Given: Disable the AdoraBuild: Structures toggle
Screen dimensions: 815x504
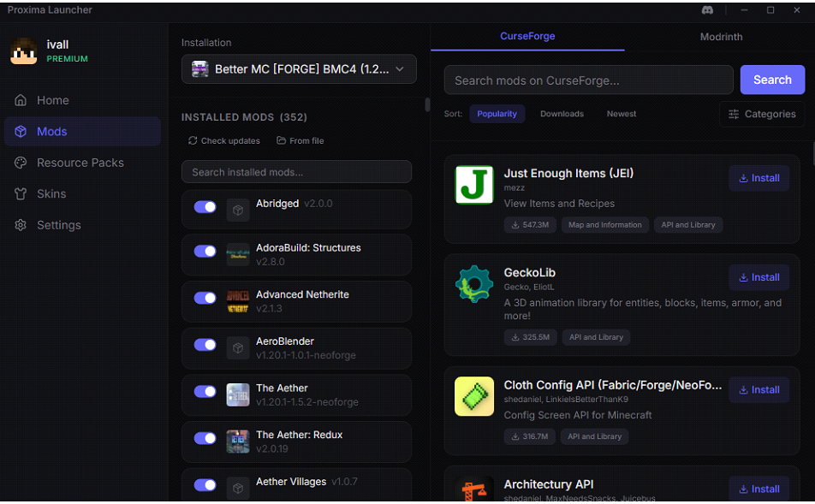Looking at the screenshot, I should [x=205, y=252].
